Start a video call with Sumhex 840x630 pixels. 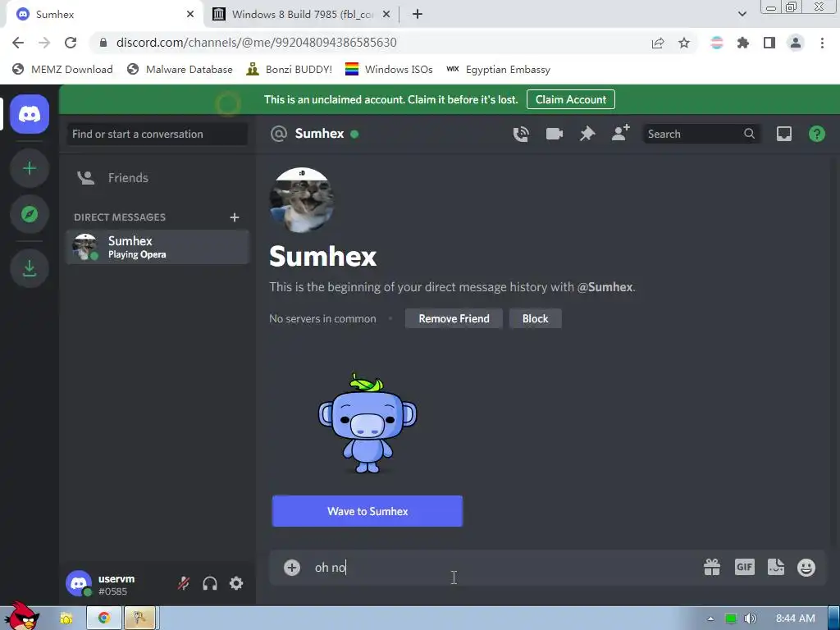tap(554, 134)
